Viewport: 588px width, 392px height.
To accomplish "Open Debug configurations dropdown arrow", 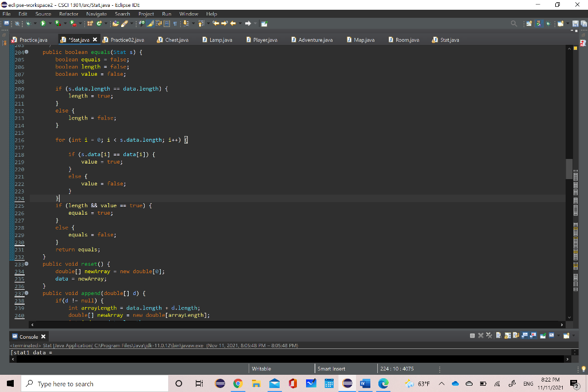I will 35,24.
